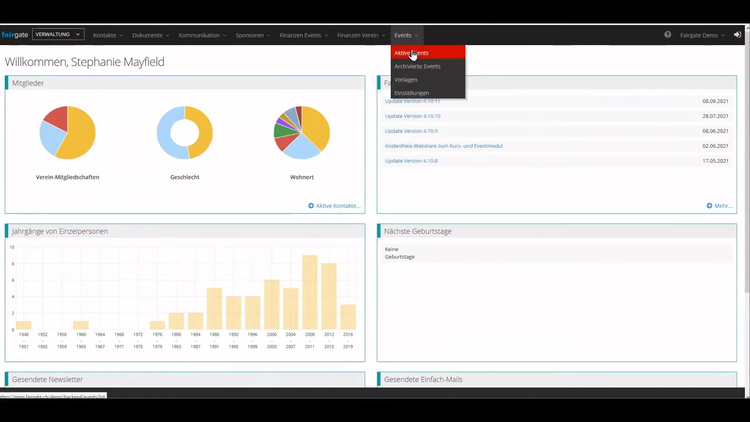Open the Fairgate Demo user dropdown
Image resolution: width=750 pixels, height=422 pixels.
[702, 35]
